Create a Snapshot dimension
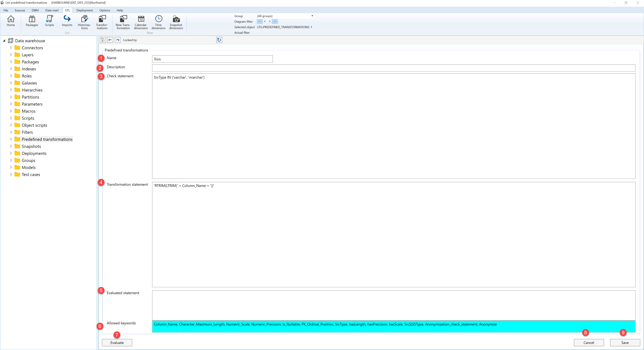This screenshot has height=350, width=644. (176, 22)
